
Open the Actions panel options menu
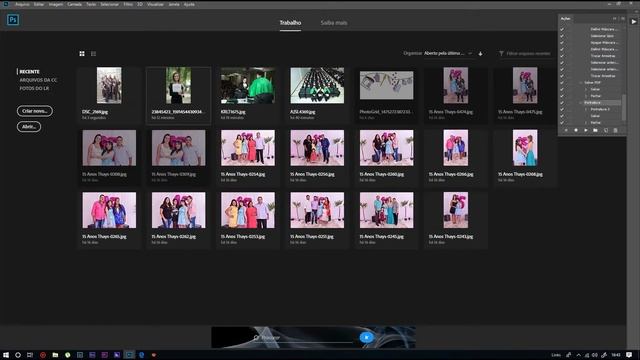click(622, 18)
